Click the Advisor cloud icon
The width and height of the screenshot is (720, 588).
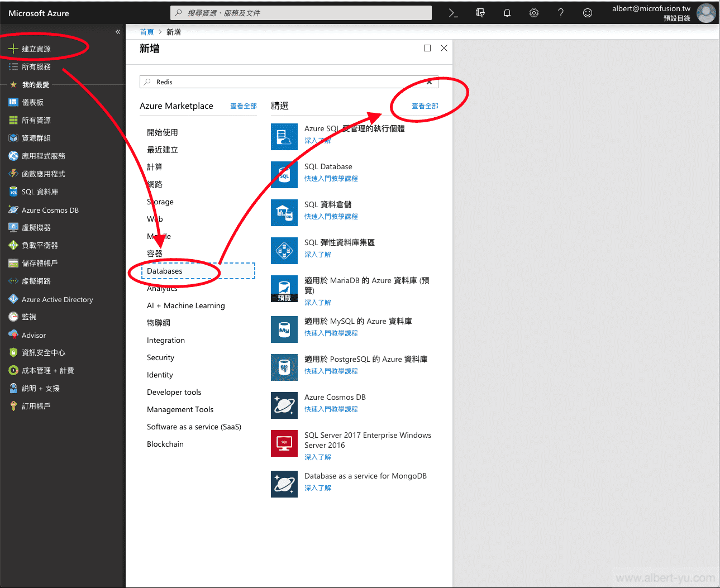13,335
